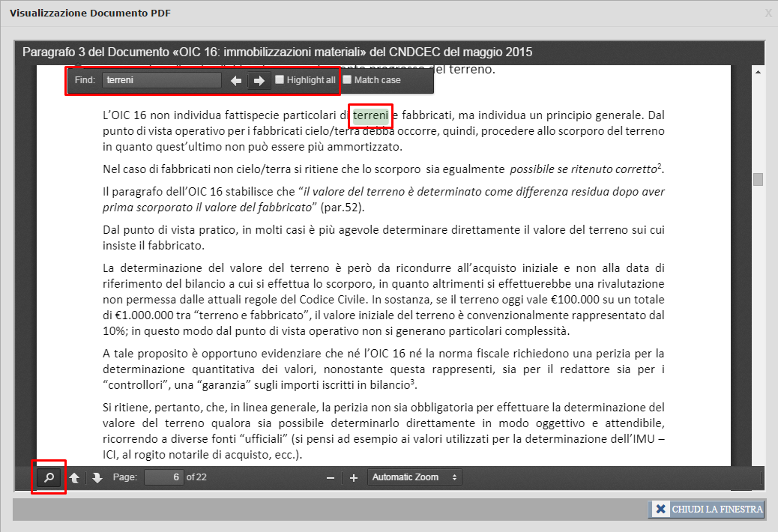The image size is (778, 532).
Task: Click the X icon at dialog top-right
Action: coord(768,13)
